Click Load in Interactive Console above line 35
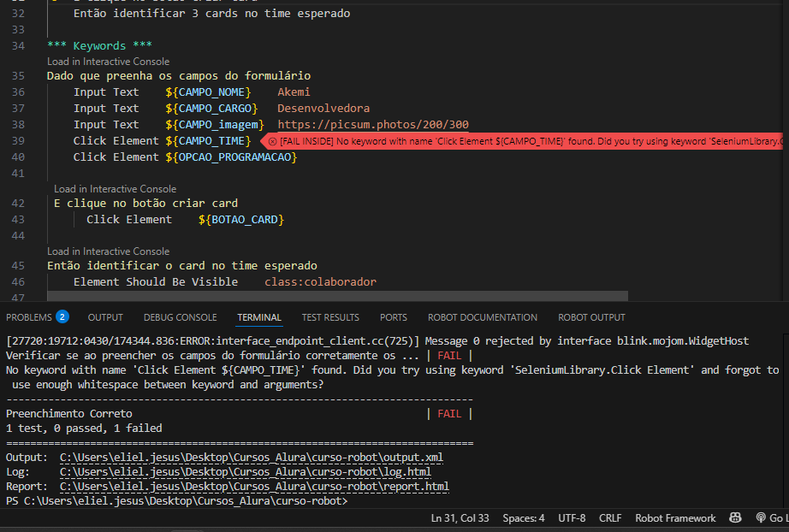Viewport: 789px width, 532px height. [x=108, y=62]
